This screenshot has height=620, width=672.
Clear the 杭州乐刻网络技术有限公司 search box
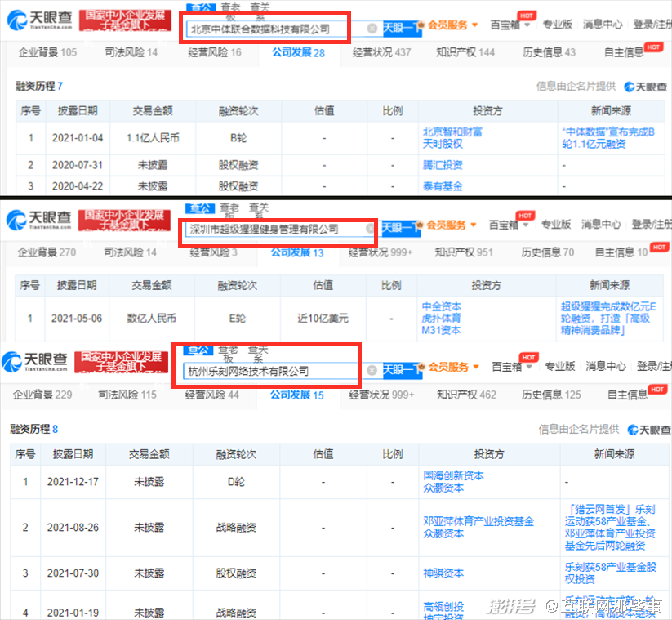pos(372,370)
